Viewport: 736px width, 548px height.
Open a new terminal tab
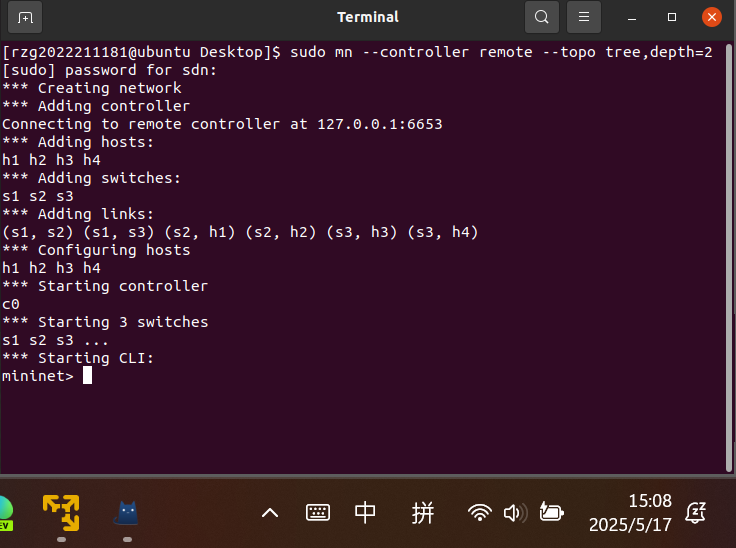tap(25, 17)
